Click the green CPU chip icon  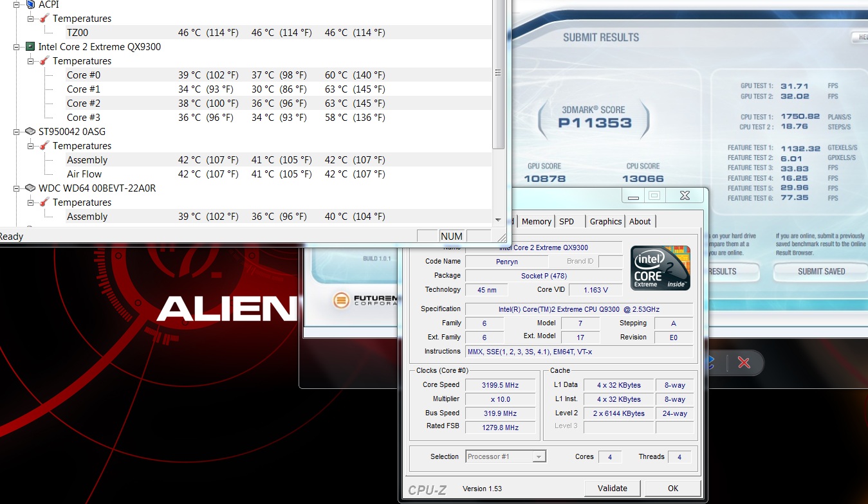tap(30, 47)
